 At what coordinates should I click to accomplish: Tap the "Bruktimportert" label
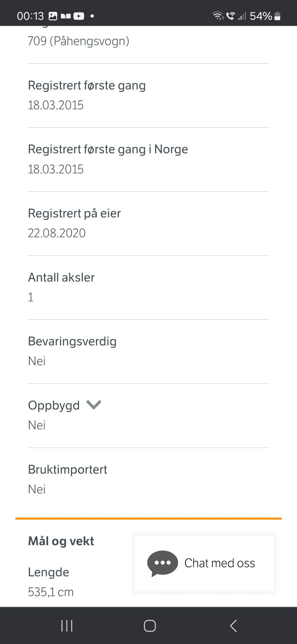(x=67, y=469)
